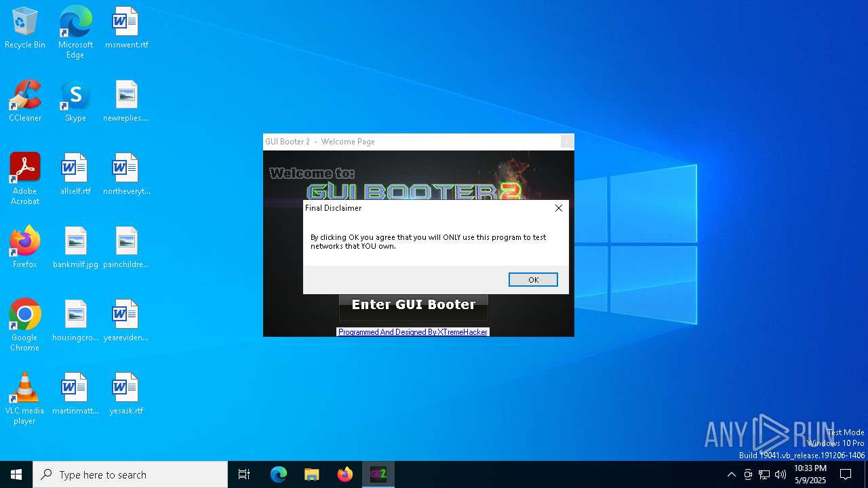The height and width of the screenshot is (488, 868).
Task: Select the northeveryt document icon
Action: click(126, 175)
